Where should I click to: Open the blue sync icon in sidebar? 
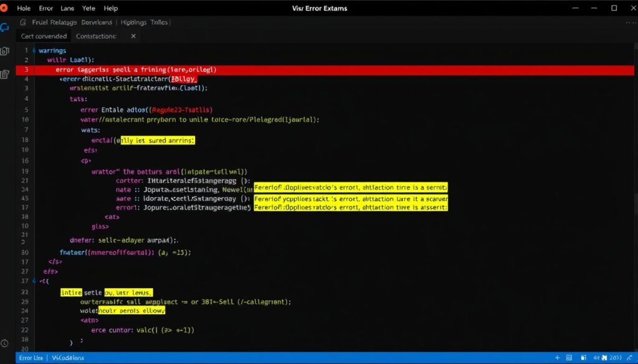(5, 27)
